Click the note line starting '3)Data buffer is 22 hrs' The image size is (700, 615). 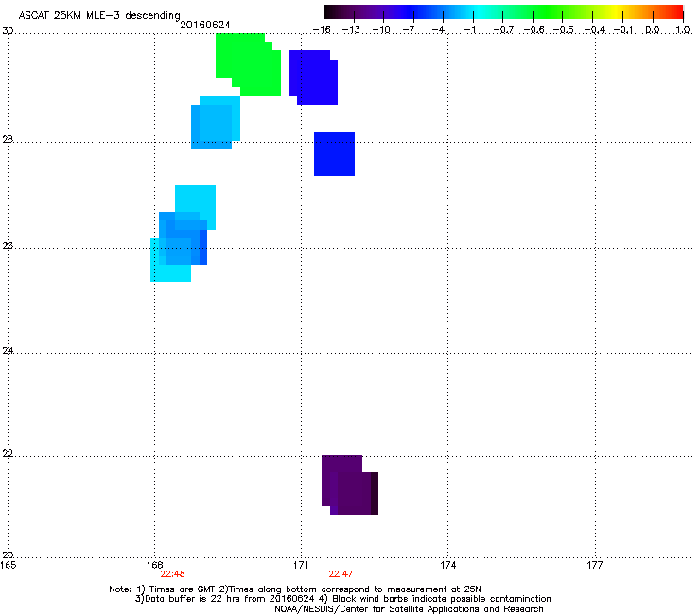point(342,599)
